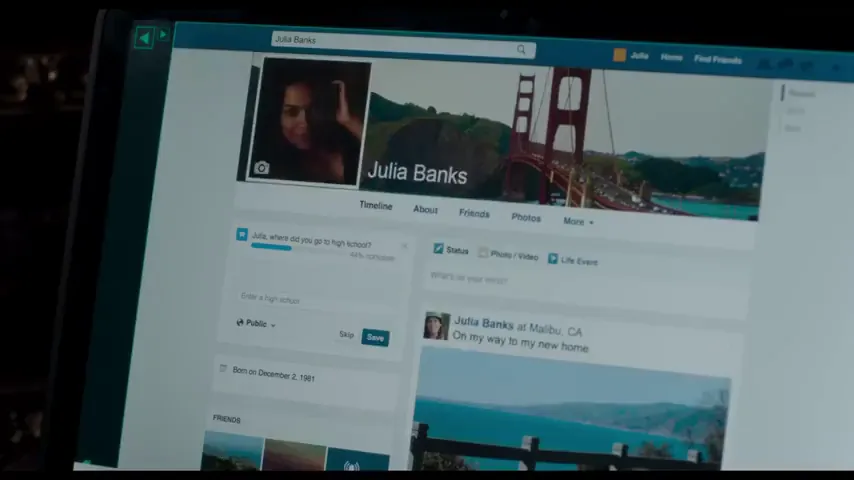Click the second friend thumbnail
This screenshot has height=480, width=854.
coord(295,453)
